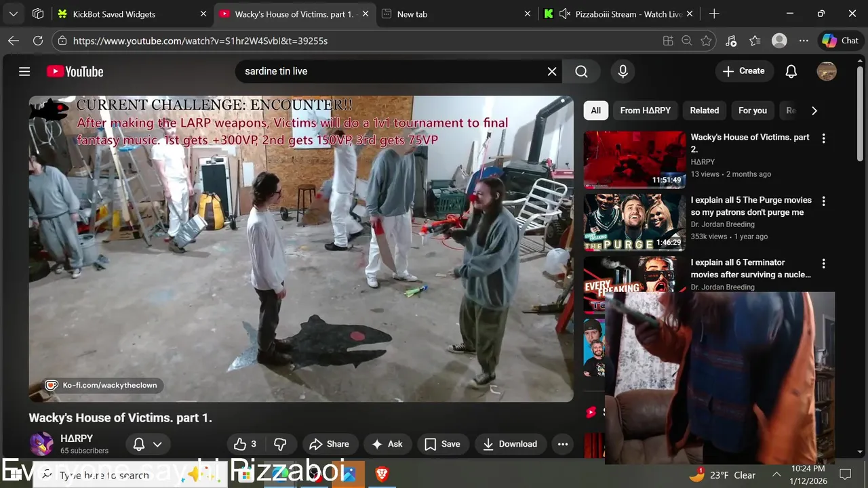Click the video player area
The height and width of the screenshot is (488, 868).
[x=301, y=249]
